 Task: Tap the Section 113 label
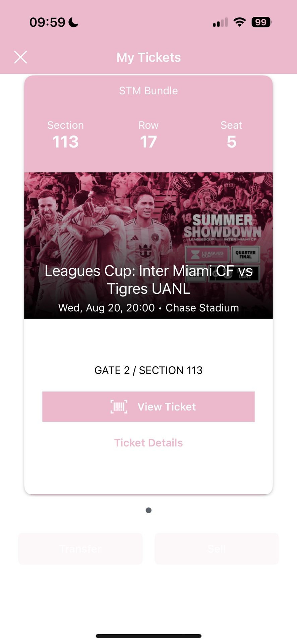(x=66, y=134)
